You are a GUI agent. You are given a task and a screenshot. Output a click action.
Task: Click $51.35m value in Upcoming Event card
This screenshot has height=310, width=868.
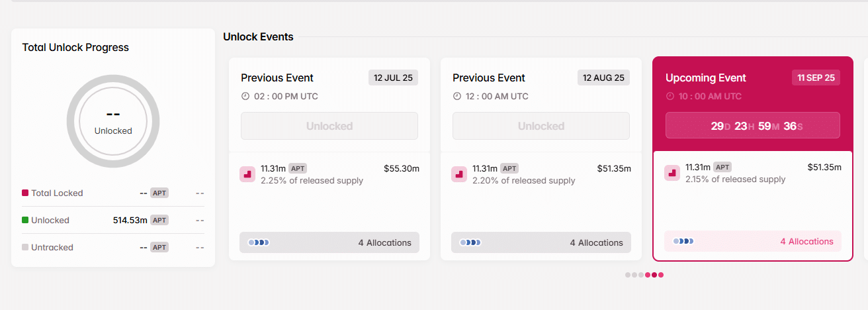click(x=824, y=167)
